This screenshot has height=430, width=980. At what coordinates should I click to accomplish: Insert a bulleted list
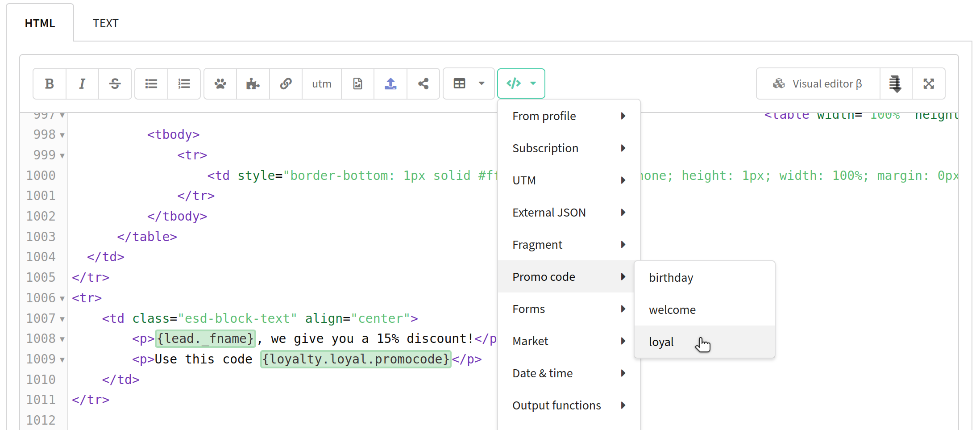coord(151,83)
